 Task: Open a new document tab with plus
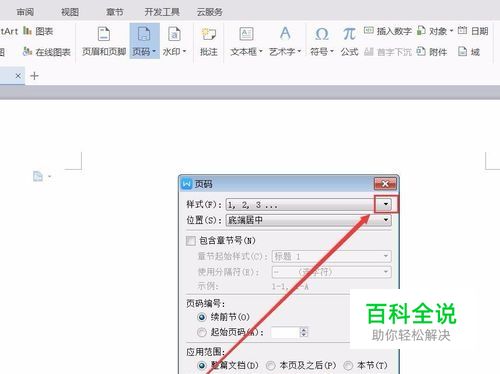34,76
